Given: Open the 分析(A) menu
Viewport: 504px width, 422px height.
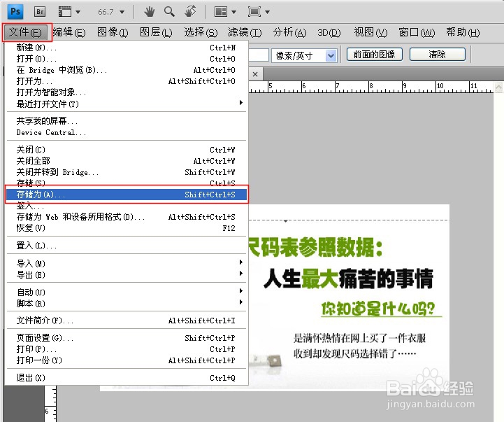Looking at the screenshot, I should coord(289,32).
